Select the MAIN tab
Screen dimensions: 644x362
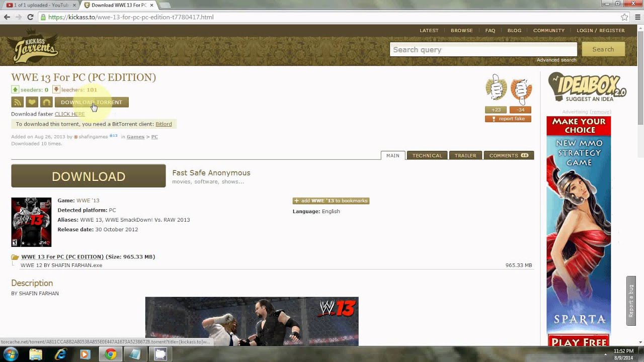(393, 155)
